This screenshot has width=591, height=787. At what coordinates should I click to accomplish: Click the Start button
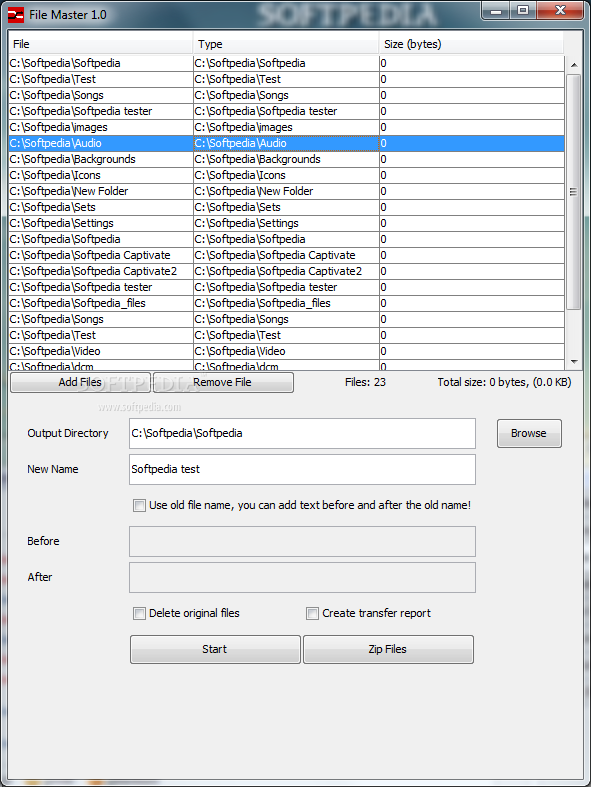[215, 649]
